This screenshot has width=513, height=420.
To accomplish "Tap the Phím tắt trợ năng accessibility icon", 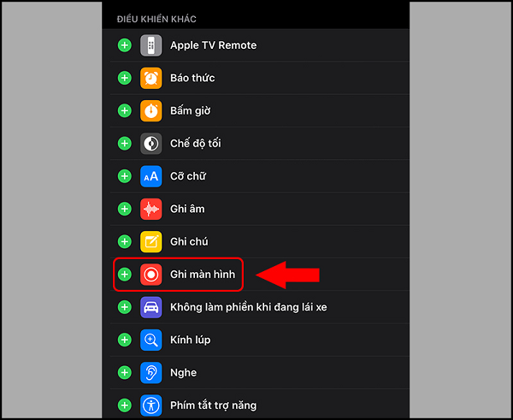I will [150, 405].
